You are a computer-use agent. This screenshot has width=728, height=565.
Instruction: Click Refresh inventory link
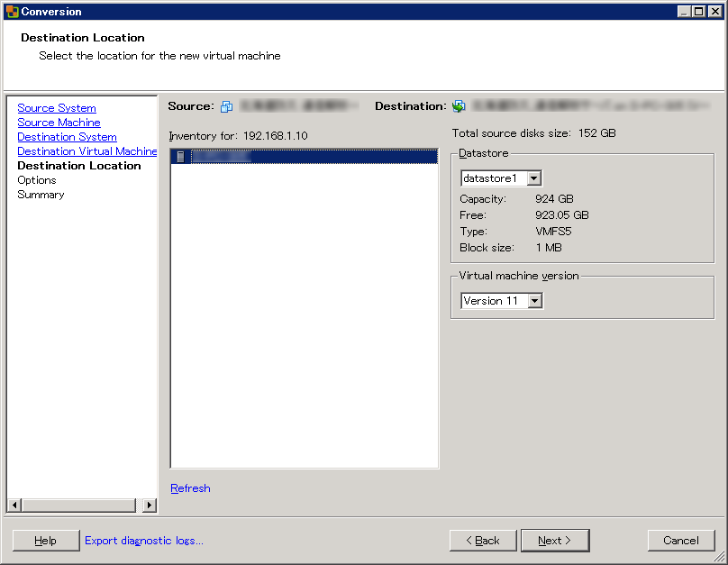click(x=190, y=488)
